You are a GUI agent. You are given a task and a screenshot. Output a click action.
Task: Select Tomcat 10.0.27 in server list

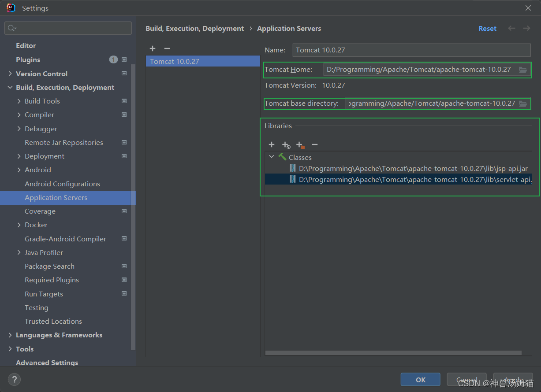pyautogui.click(x=203, y=61)
